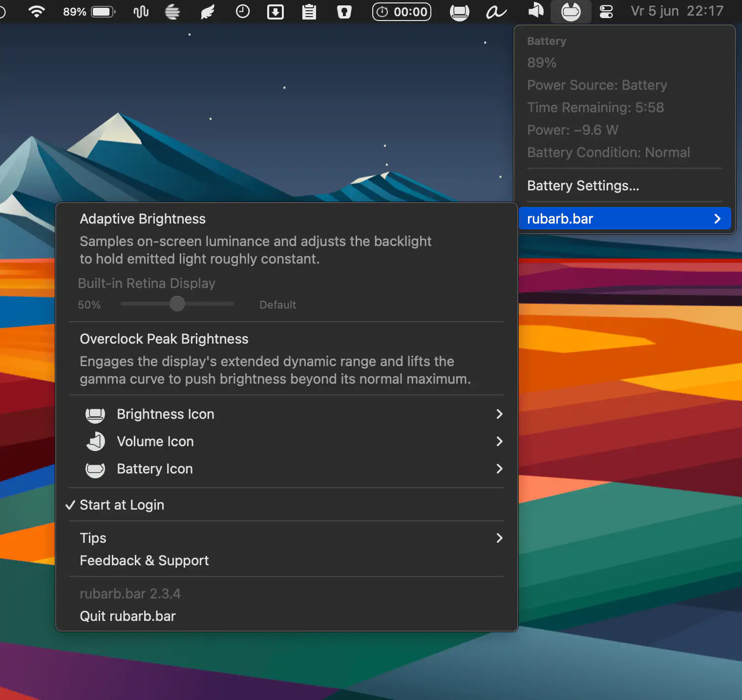Viewport: 742px width, 700px height.
Task: Click the Default label beside brightness slider
Action: pyautogui.click(x=277, y=305)
